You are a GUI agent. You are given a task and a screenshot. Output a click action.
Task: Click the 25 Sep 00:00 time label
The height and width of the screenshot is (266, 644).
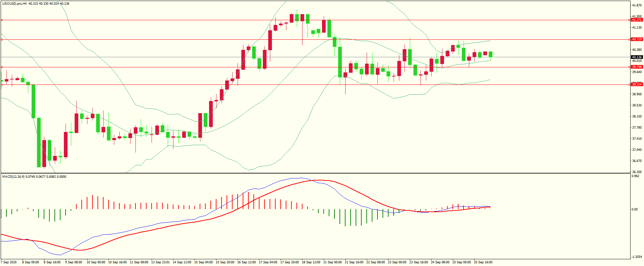tap(461, 262)
